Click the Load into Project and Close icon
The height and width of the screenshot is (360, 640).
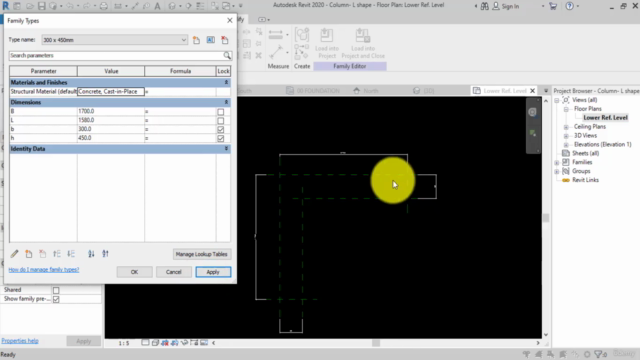click(x=363, y=36)
